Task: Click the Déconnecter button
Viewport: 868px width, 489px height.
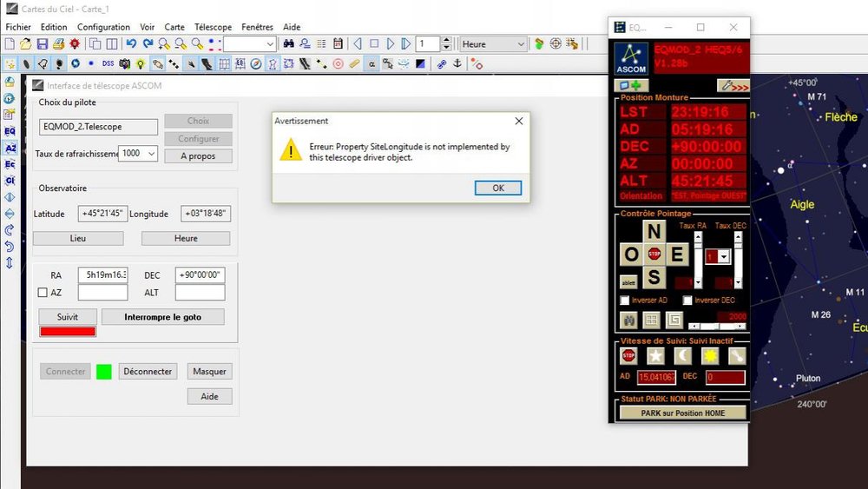Action: pyautogui.click(x=148, y=372)
